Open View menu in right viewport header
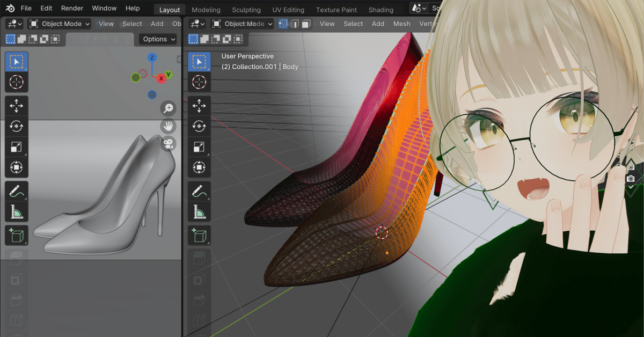Image resolution: width=644 pixels, height=337 pixels. coord(327,24)
